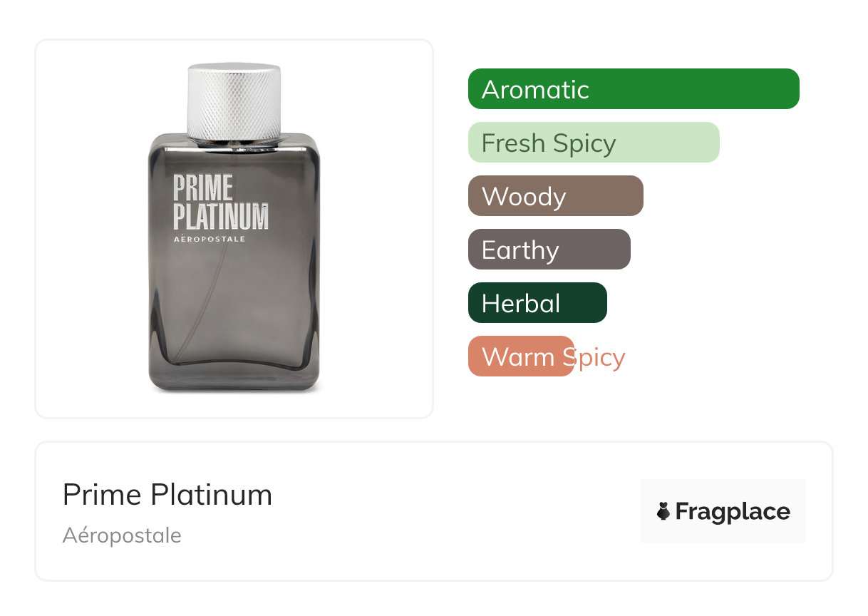Click AÉROPOSTALE text printed on bottle
The image size is (868, 616).
(210, 240)
